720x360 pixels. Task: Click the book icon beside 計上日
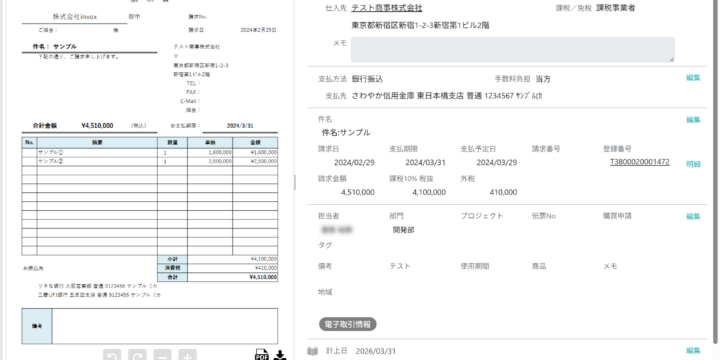coord(313,351)
